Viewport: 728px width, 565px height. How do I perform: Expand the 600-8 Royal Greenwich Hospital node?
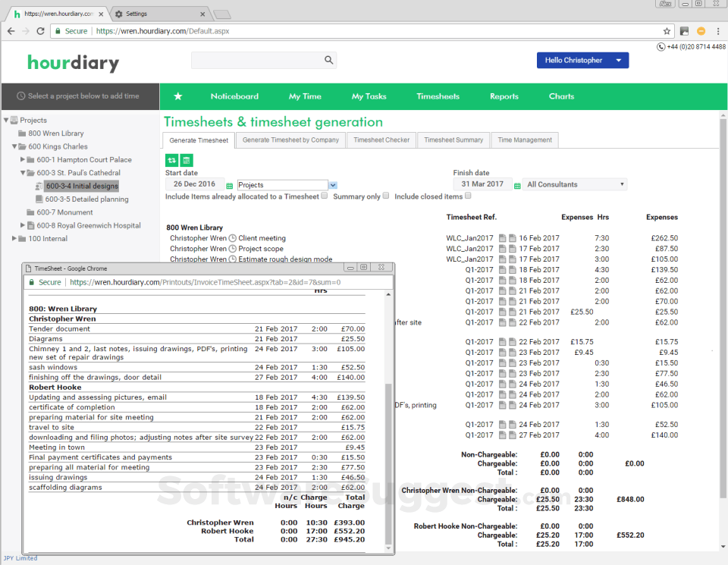pyautogui.click(x=23, y=225)
